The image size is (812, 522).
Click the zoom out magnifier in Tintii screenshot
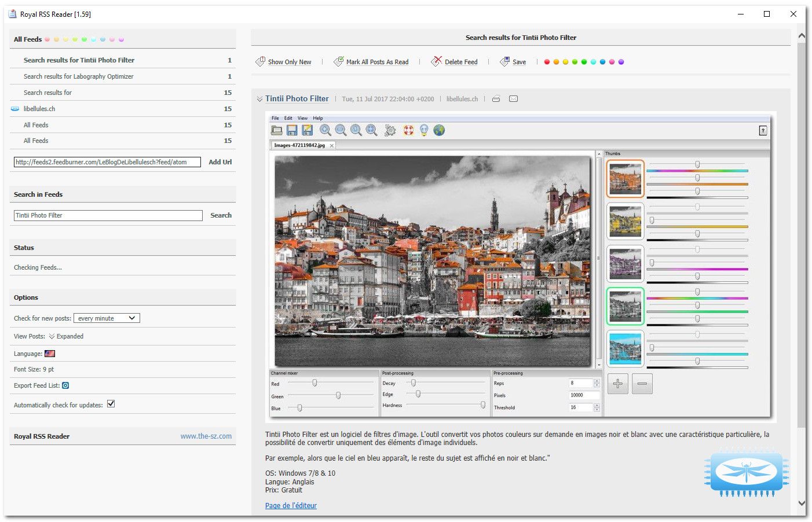[x=341, y=131]
